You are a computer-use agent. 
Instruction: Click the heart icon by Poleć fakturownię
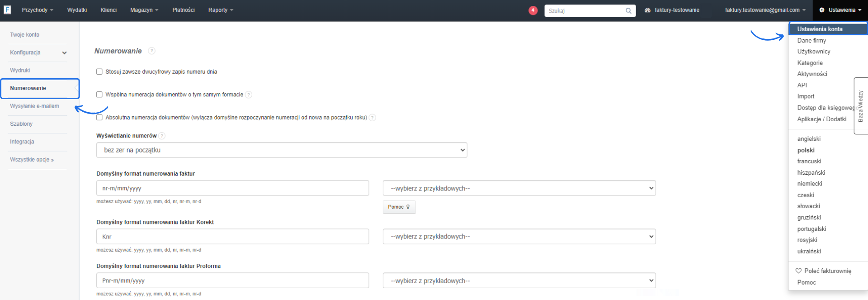coord(798,271)
